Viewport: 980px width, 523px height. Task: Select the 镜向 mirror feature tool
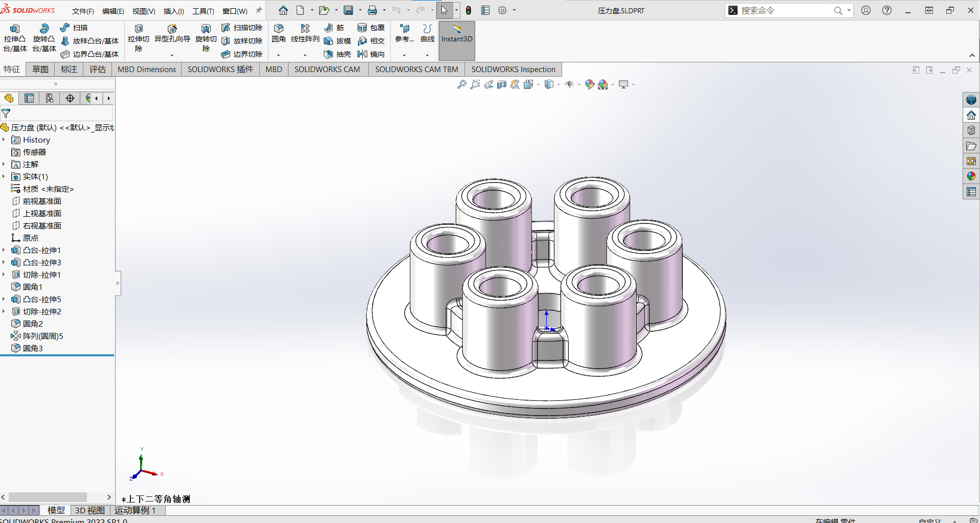pos(372,54)
